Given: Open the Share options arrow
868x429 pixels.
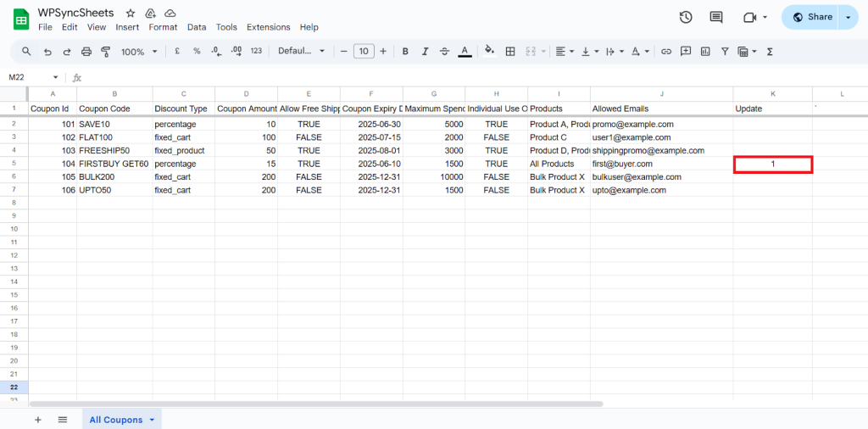Looking at the screenshot, I should point(848,17).
